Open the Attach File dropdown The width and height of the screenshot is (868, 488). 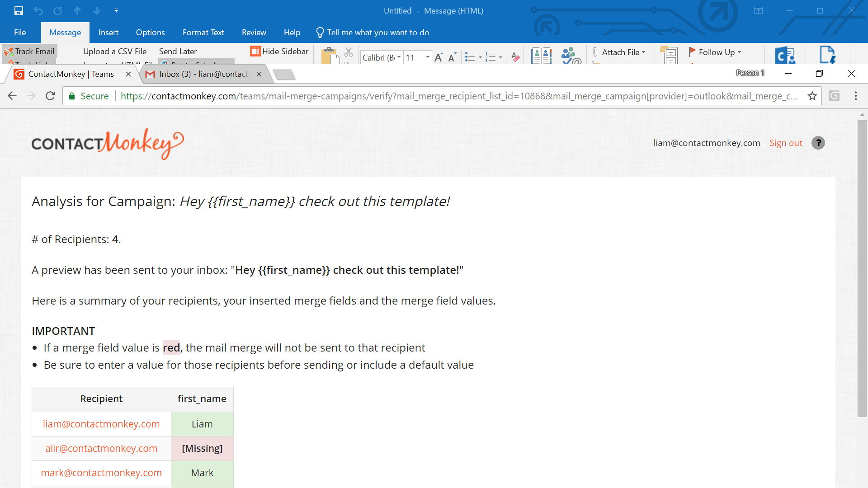point(619,52)
